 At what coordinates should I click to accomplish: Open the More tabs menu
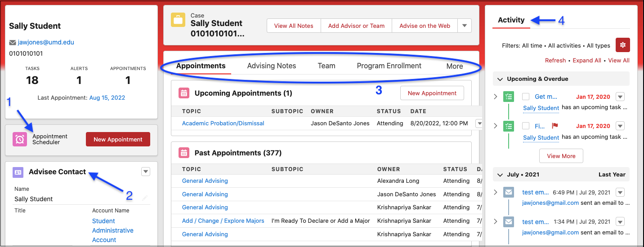[x=455, y=66]
